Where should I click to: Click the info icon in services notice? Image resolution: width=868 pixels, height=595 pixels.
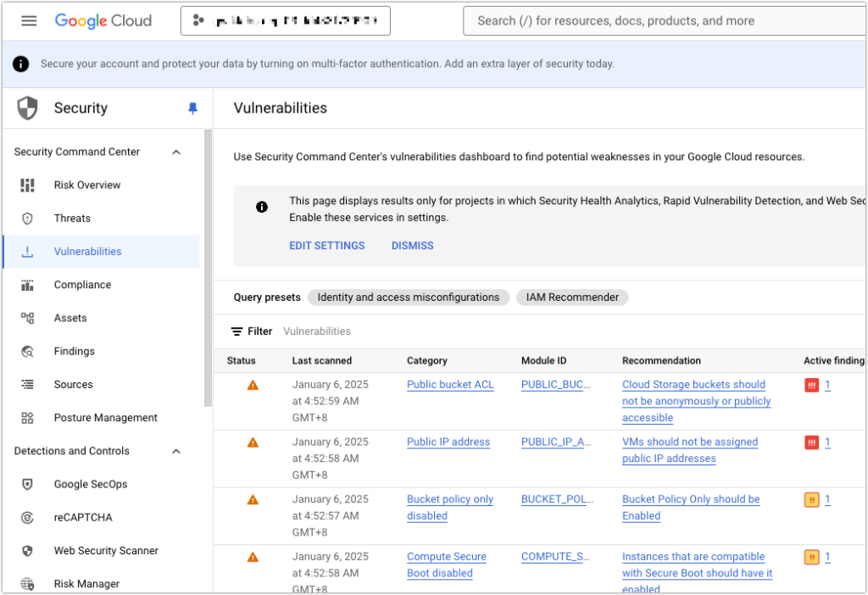(262, 207)
